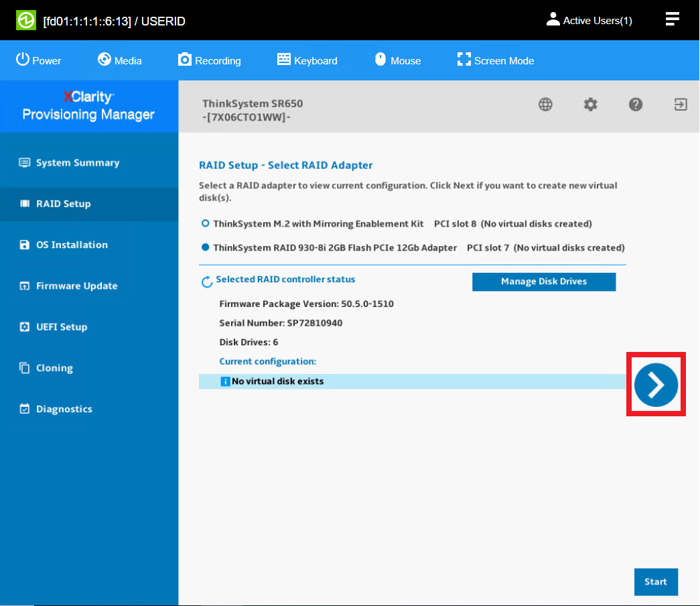Click the exit icon in header
700x606 pixels.
[x=681, y=105]
